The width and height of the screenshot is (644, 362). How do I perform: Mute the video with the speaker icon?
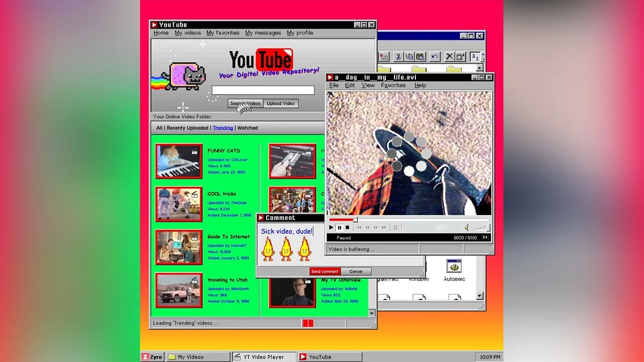click(x=466, y=227)
